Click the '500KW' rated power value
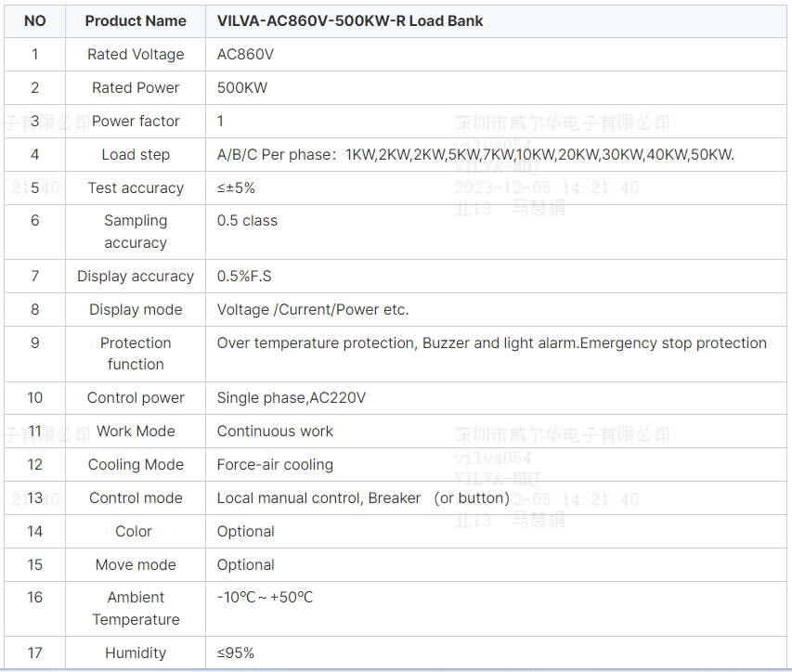This screenshot has height=672, width=792. pos(242,87)
